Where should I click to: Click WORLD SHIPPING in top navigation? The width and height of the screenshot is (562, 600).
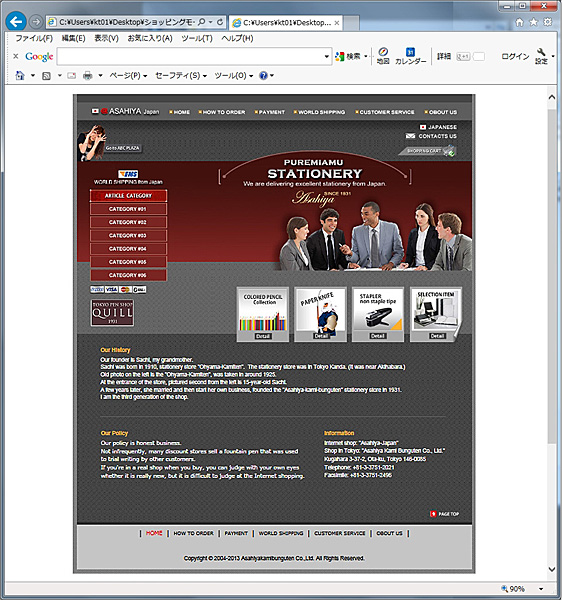pyautogui.click(x=319, y=112)
